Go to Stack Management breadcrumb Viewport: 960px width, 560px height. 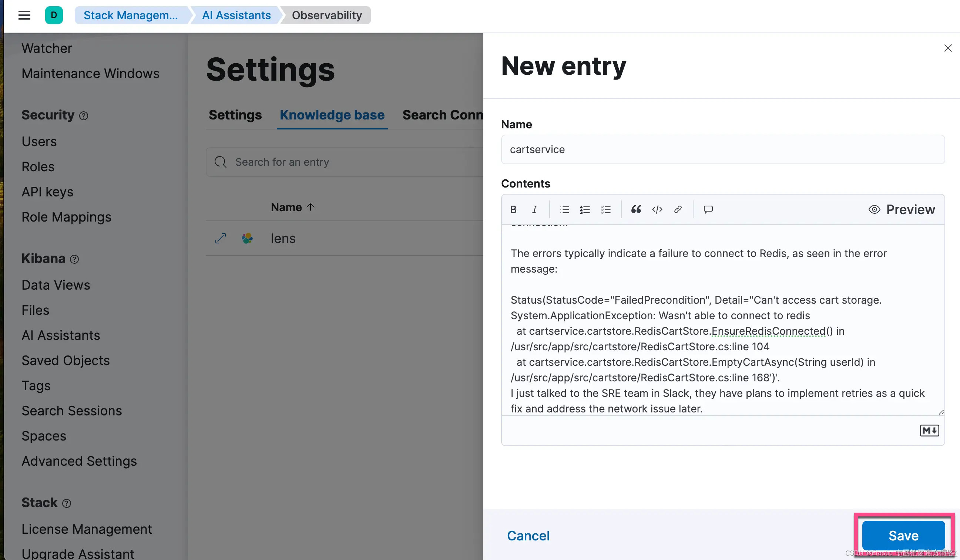tap(131, 15)
